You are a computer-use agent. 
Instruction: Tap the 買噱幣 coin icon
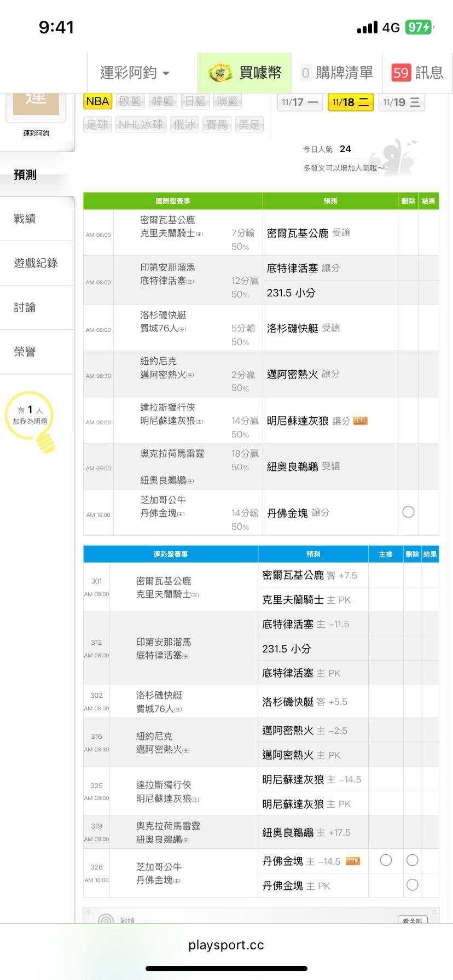[x=220, y=73]
